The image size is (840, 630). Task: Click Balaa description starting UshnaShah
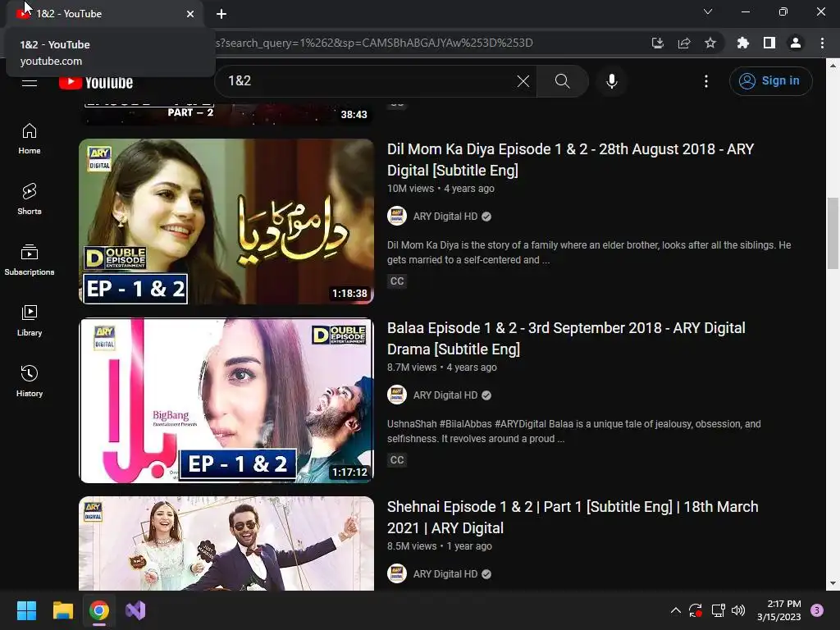pyautogui.click(x=573, y=431)
